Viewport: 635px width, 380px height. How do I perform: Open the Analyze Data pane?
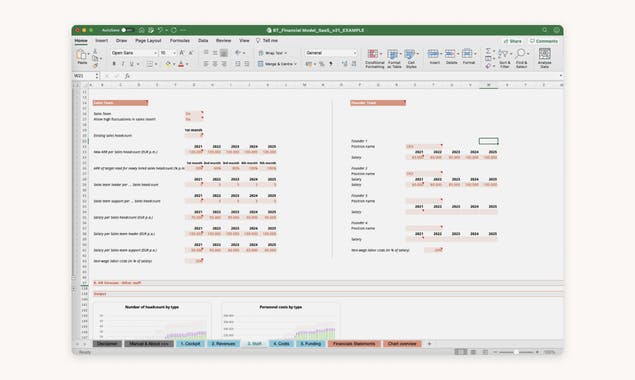(545, 58)
